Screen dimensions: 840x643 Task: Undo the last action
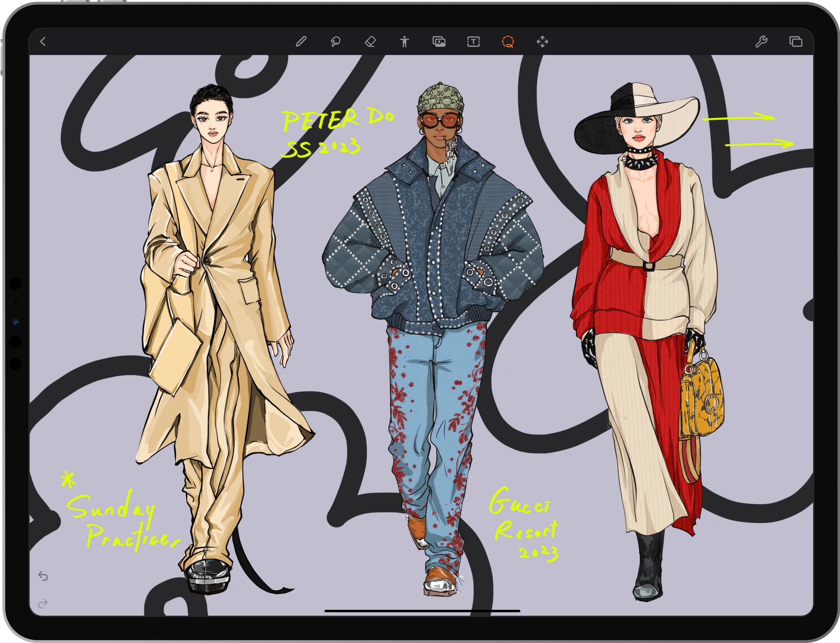(x=43, y=576)
